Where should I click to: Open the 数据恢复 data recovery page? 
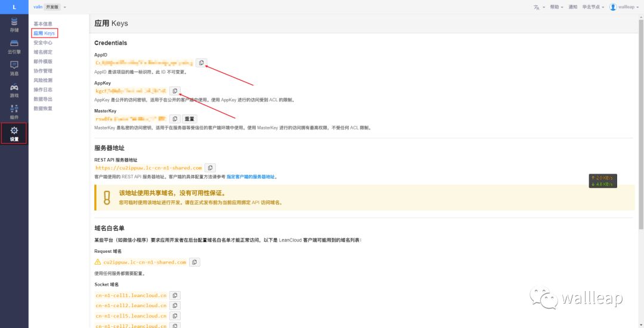pyautogui.click(x=43, y=109)
